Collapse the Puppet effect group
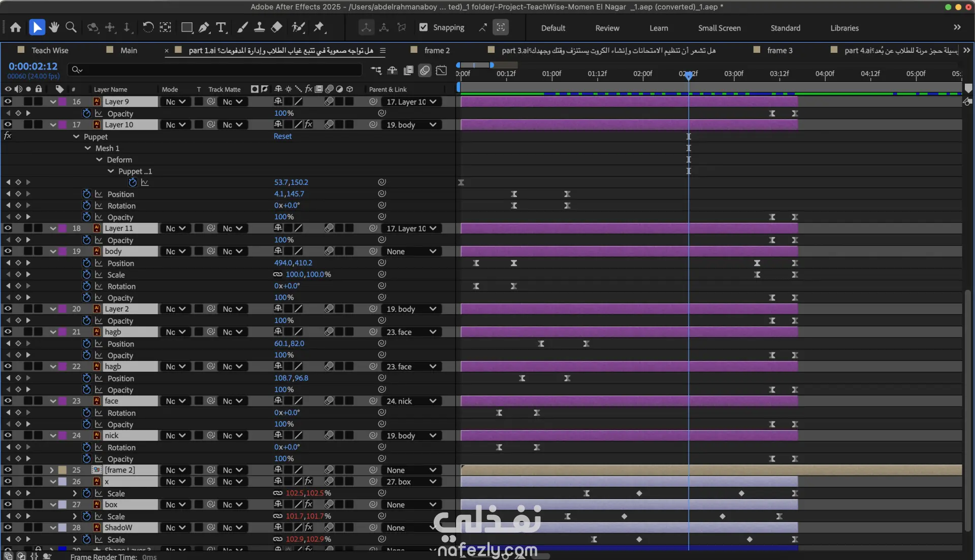This screenshot has width=975, height=560. point(76,137)
